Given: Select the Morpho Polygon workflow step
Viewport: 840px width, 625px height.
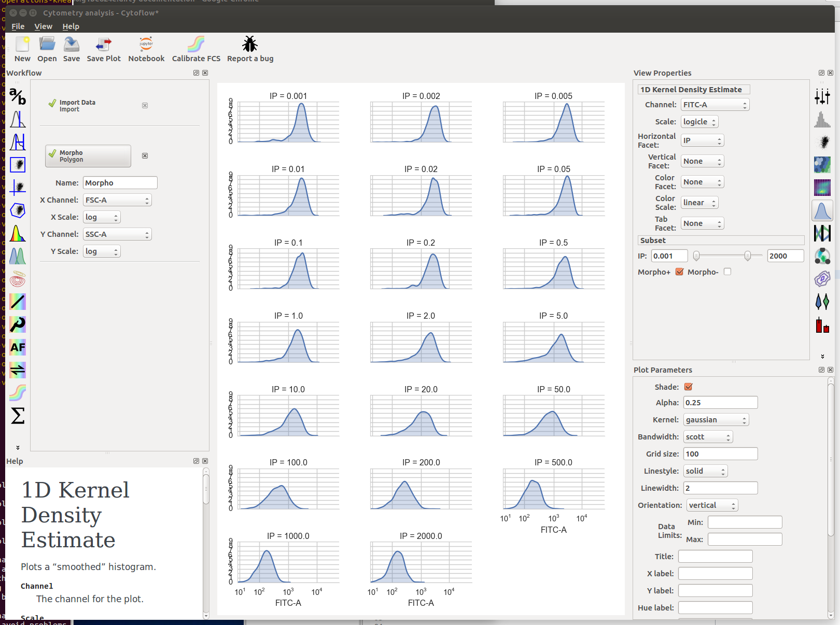Looking at the screenshot, I should pos(88,156).
